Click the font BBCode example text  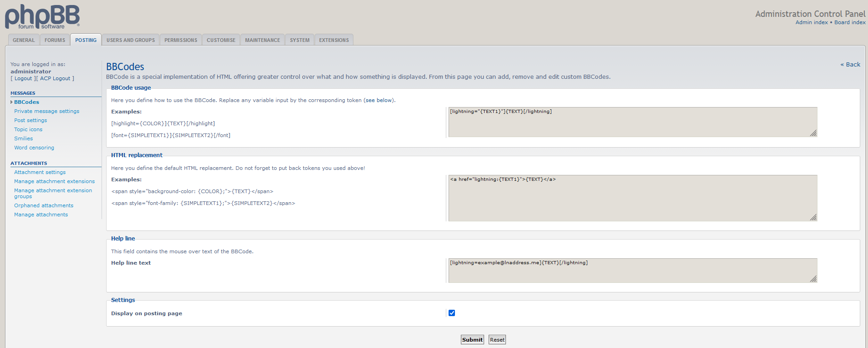click(171, 135)
